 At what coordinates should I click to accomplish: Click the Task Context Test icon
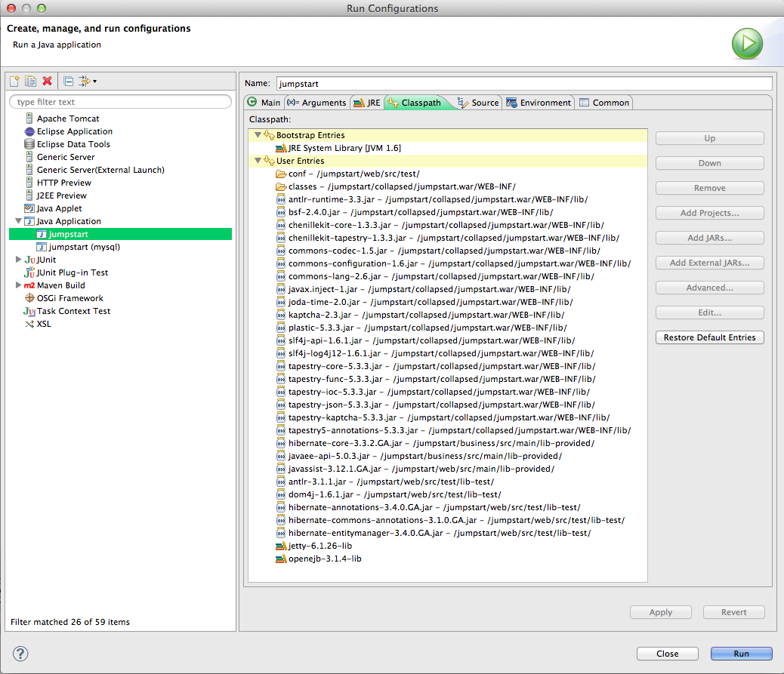[x=29, y=311]
